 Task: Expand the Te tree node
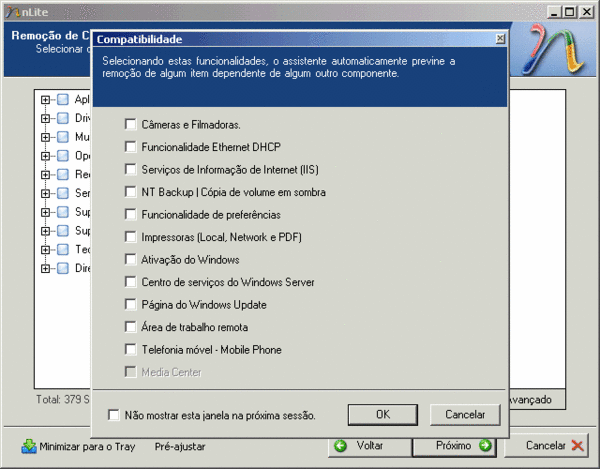click(45, 250)
